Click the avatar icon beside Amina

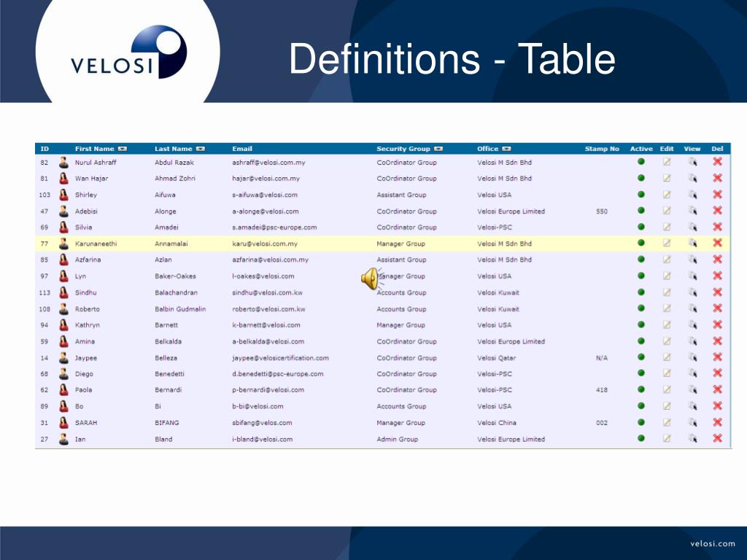[x=63, y=341]
